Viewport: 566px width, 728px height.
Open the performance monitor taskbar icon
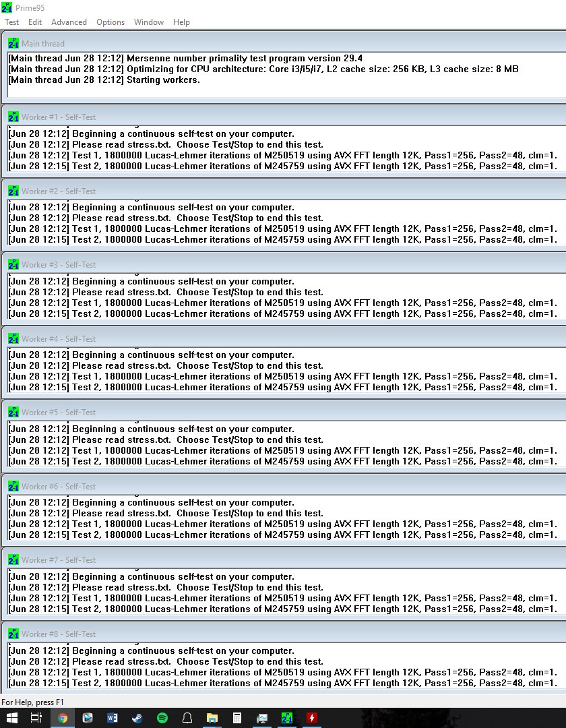[x=262, y=718]
